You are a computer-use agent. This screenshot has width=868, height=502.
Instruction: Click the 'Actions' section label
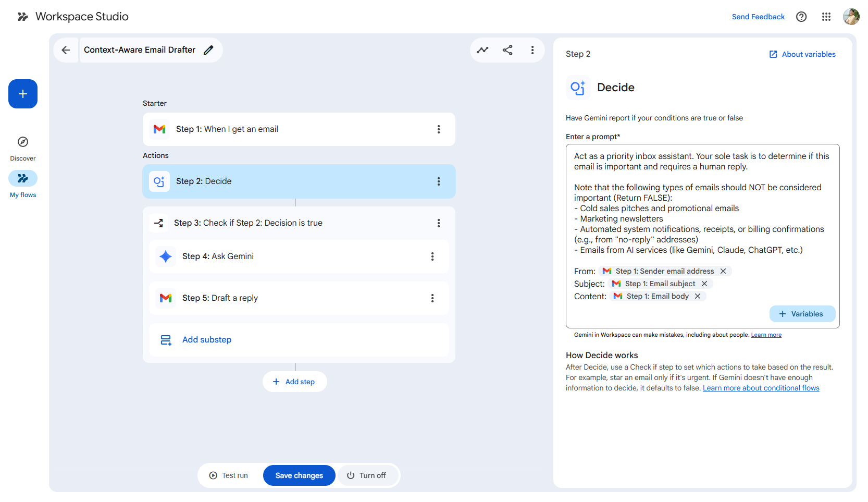[x=155, y=155]
